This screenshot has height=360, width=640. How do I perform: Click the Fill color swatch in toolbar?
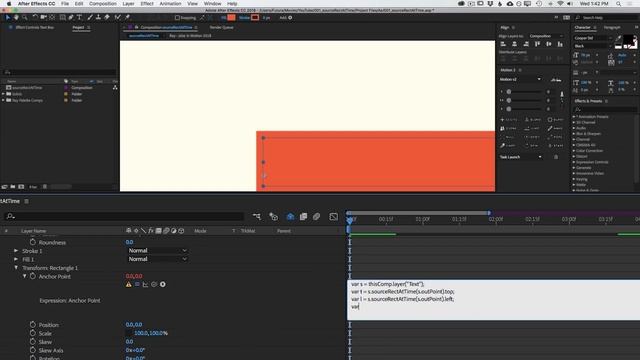pyautogui.click(x=231, y=18)
